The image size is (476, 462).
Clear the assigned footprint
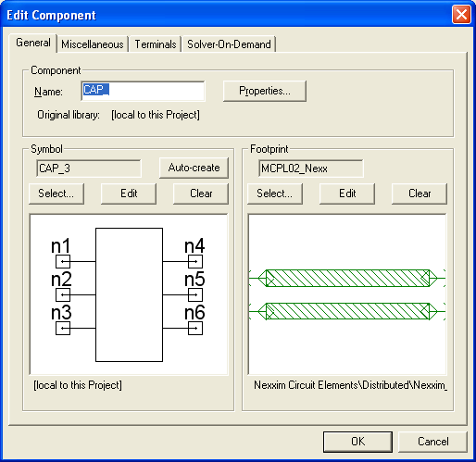pos(420,194)
